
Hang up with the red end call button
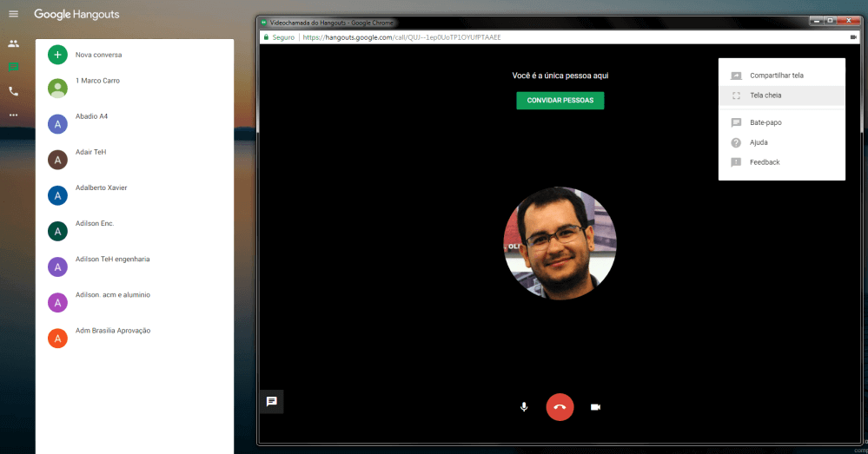pos(560,406)
